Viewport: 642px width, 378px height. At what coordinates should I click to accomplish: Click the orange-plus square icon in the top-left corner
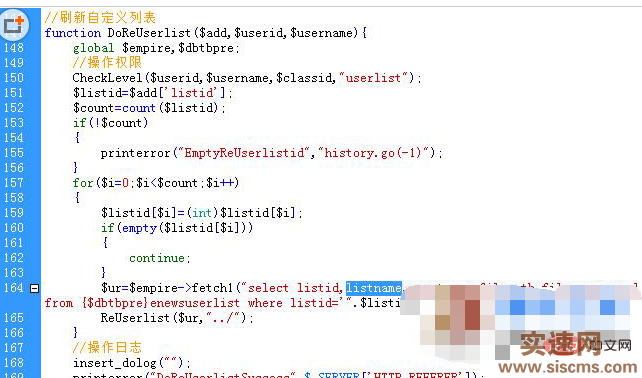point(15,25)
